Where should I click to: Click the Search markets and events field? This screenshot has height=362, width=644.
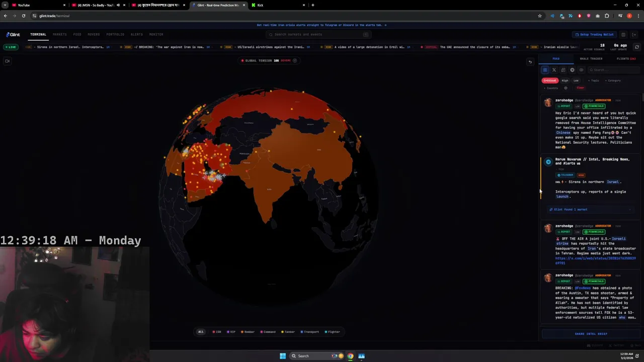tap(318, 35)
